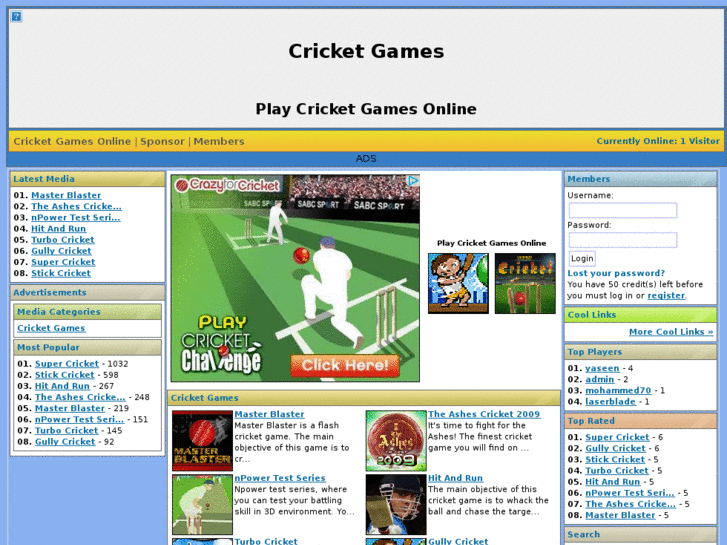Screen dimensions: 727x545
Task: Open Super Cricket in Latest Media
Action: [x=63, y=262]
